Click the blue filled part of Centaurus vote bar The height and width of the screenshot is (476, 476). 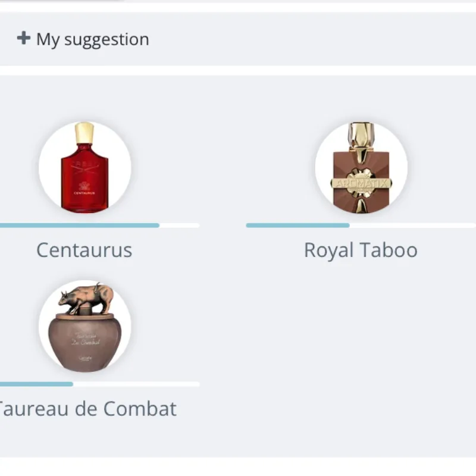[80, 226]
